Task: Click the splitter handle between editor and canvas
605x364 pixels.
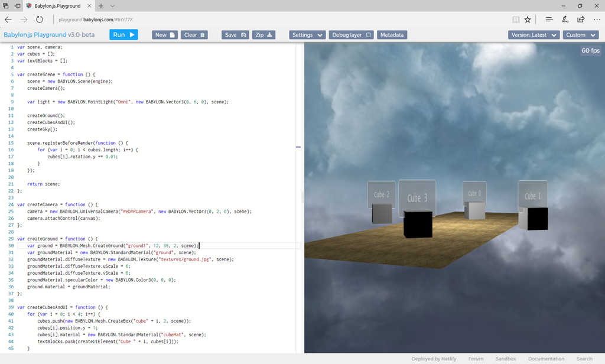Action: click(x=302, y=197)
